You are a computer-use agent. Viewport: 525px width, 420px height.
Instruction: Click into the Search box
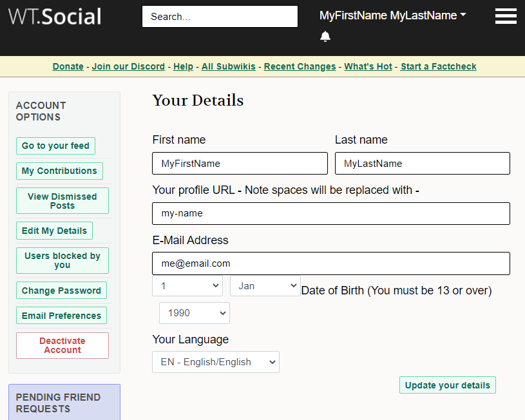click(220, 17)
